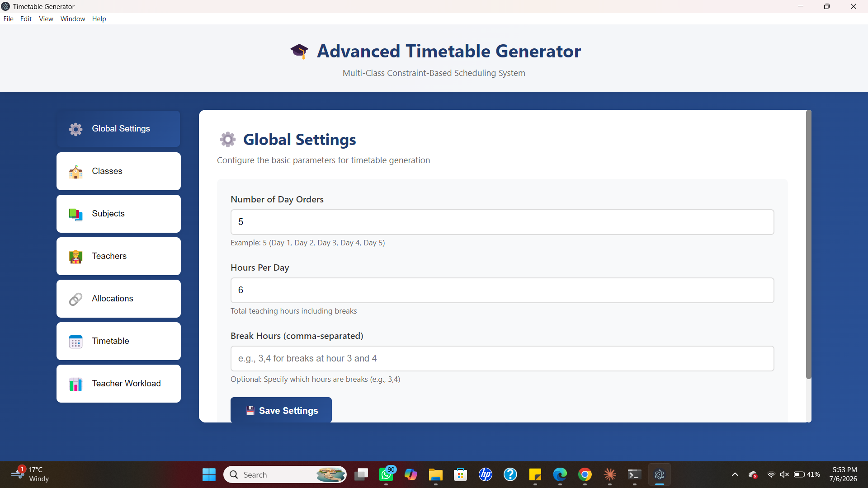This screenshot has width=868, height=488.
Task: Open the Teacher Workload sidebar tab
Action: tap(118, 384)
